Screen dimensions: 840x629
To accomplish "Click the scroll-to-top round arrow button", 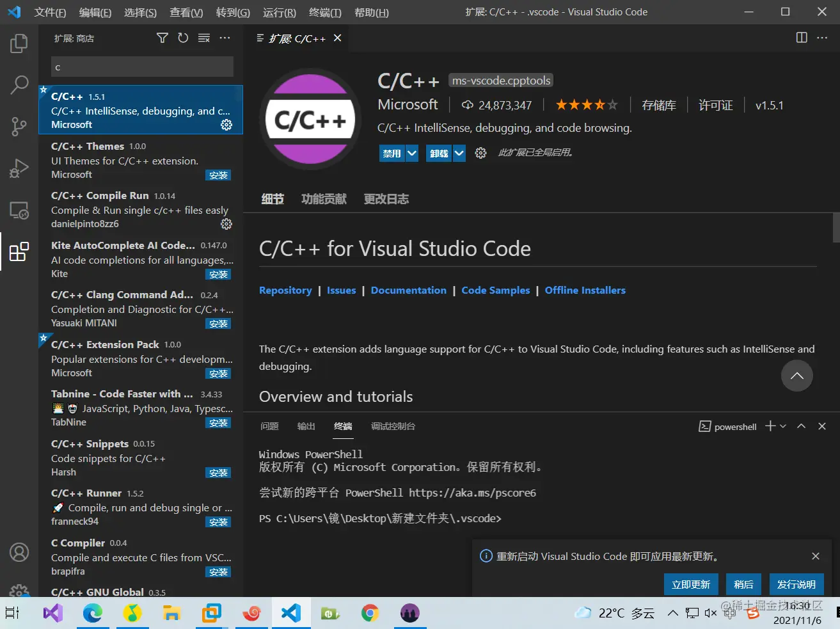I will [796, 376].
